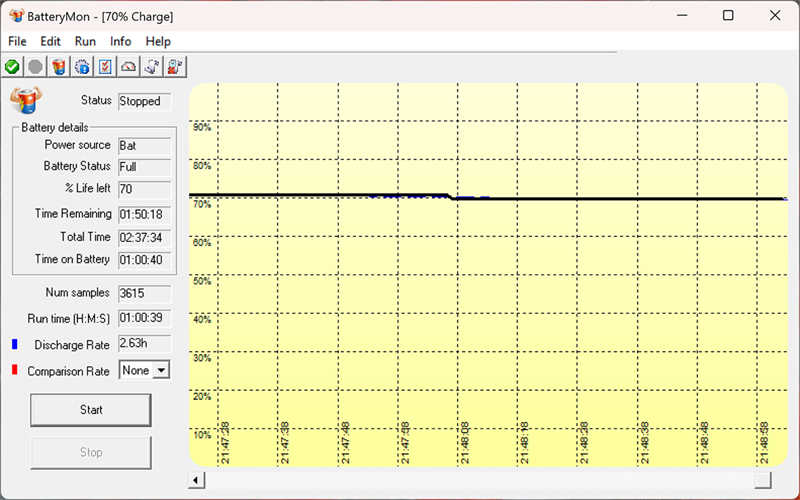
Task: Click the 21:48:58 time label on graph
Action: tap(764, 443)
